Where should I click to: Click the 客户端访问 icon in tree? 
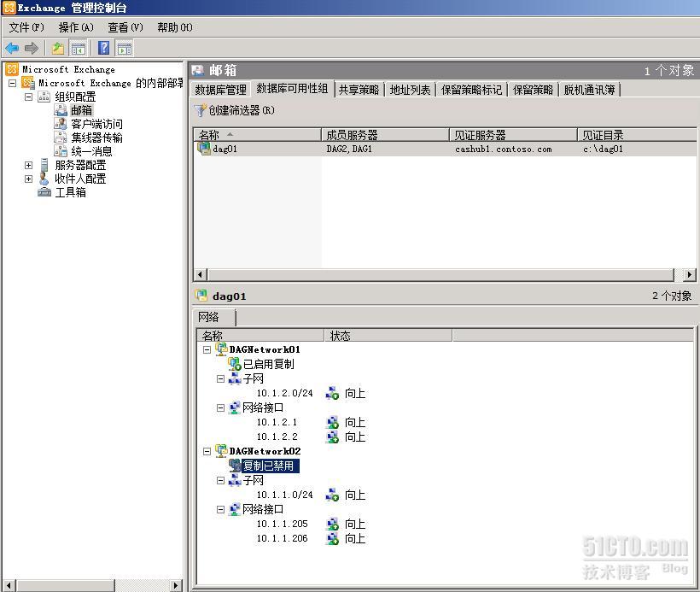61,124
